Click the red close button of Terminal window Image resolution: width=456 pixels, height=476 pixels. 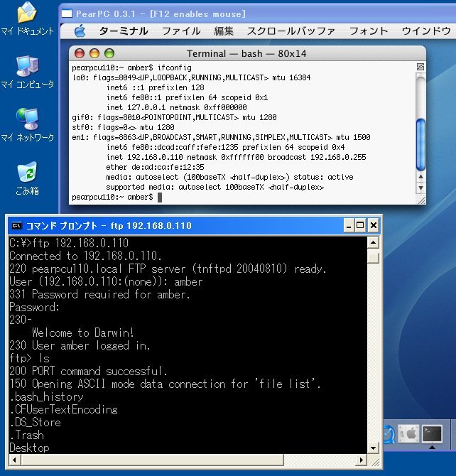click(x=80, y=53)
